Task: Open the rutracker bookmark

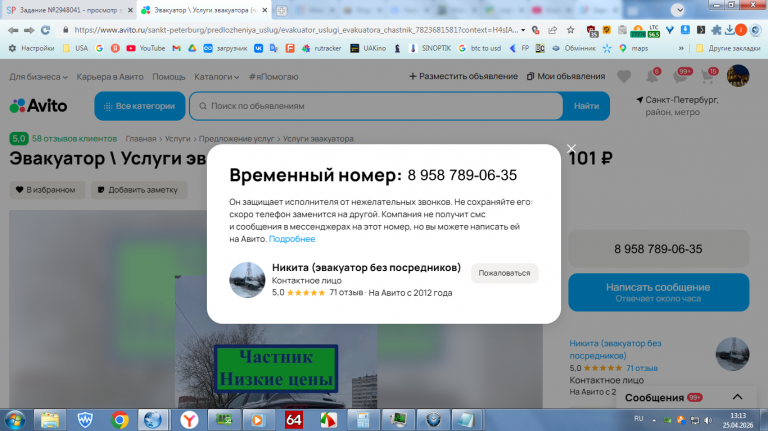Action: pos(322,48)
